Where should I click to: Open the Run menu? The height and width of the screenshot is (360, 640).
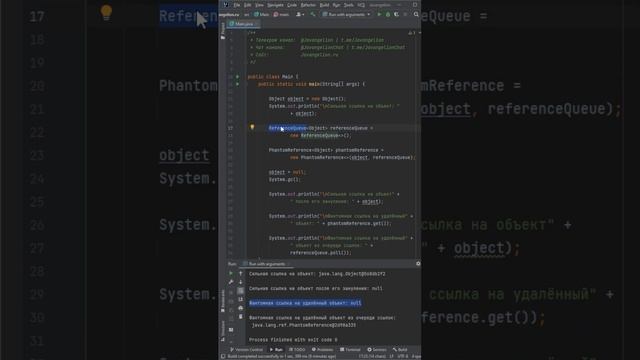[x=336, y=5]
